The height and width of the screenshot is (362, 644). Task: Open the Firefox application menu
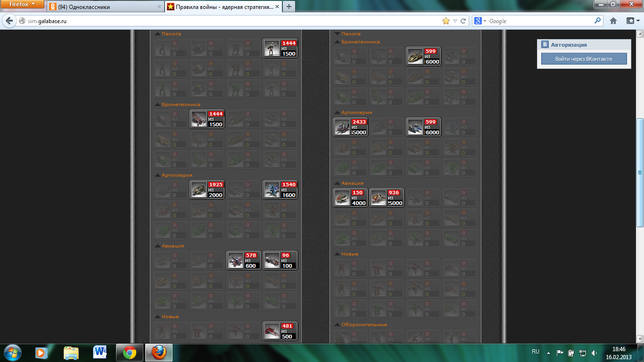click(x=23, y=5)
